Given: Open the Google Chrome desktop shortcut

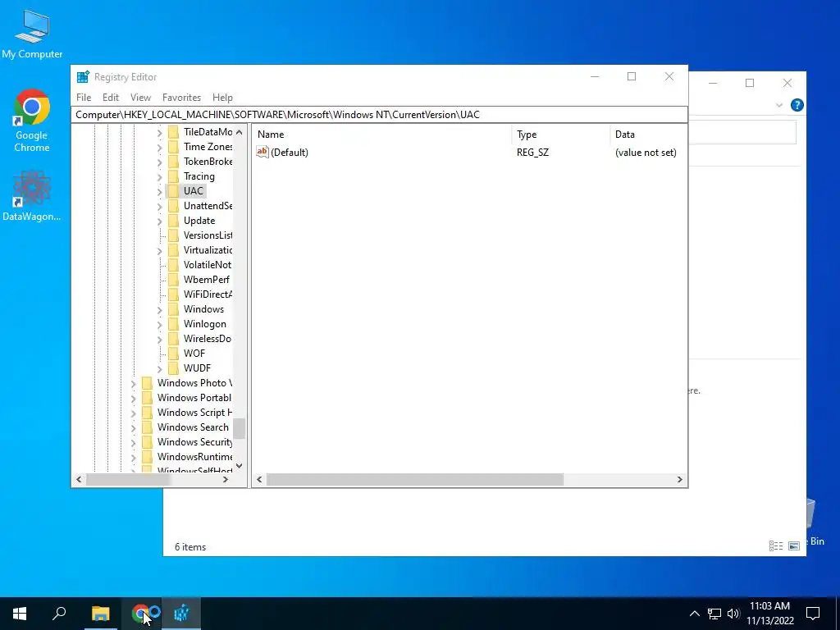Looking at the screenshot, I should coord(32,121).
